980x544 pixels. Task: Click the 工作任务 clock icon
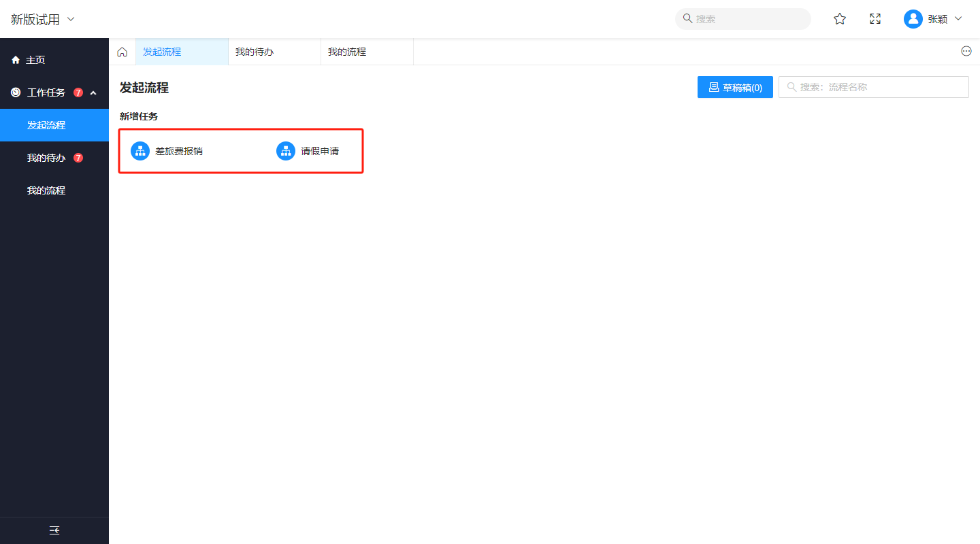[16, 92]
